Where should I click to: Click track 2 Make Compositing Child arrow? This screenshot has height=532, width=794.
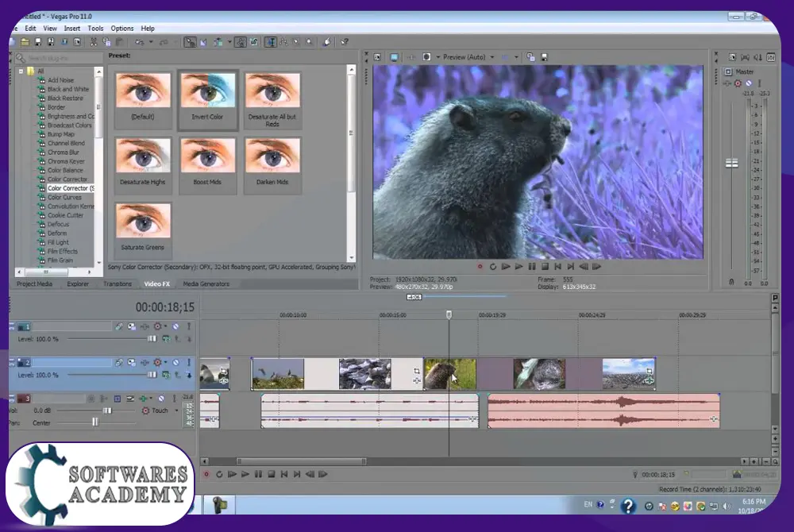click(189, 375)
